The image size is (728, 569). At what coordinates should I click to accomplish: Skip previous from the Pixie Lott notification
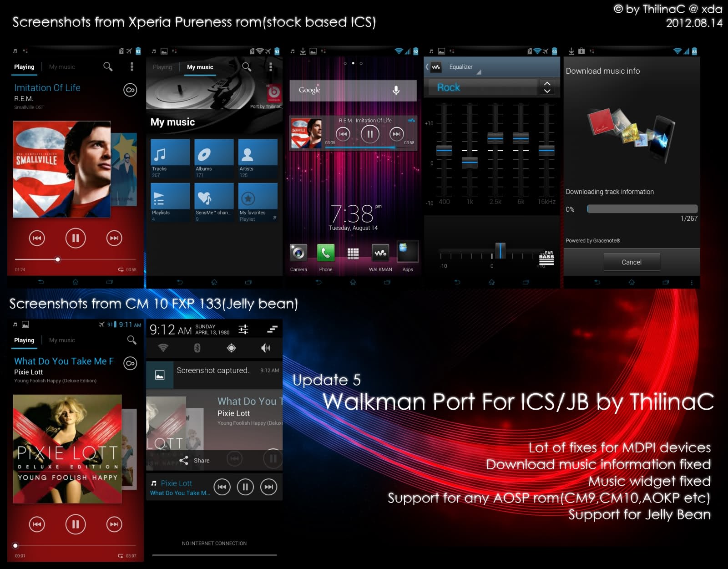(x=222, y=487)
